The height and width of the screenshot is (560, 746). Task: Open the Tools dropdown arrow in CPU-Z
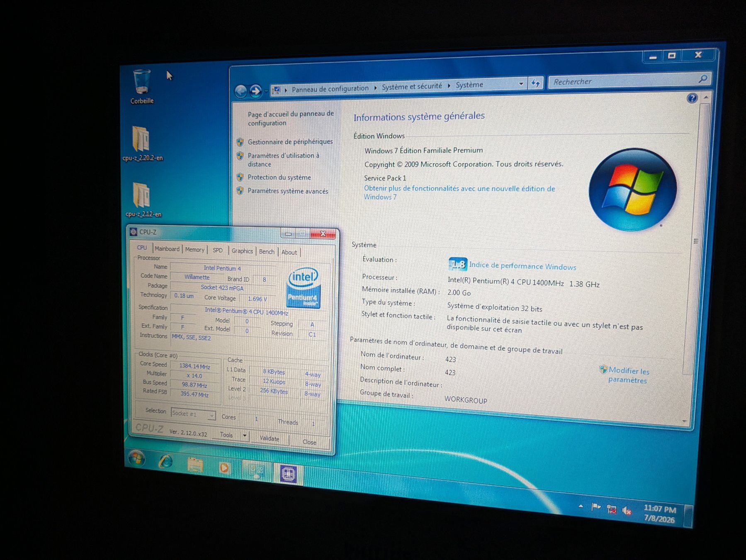[245, 436]
